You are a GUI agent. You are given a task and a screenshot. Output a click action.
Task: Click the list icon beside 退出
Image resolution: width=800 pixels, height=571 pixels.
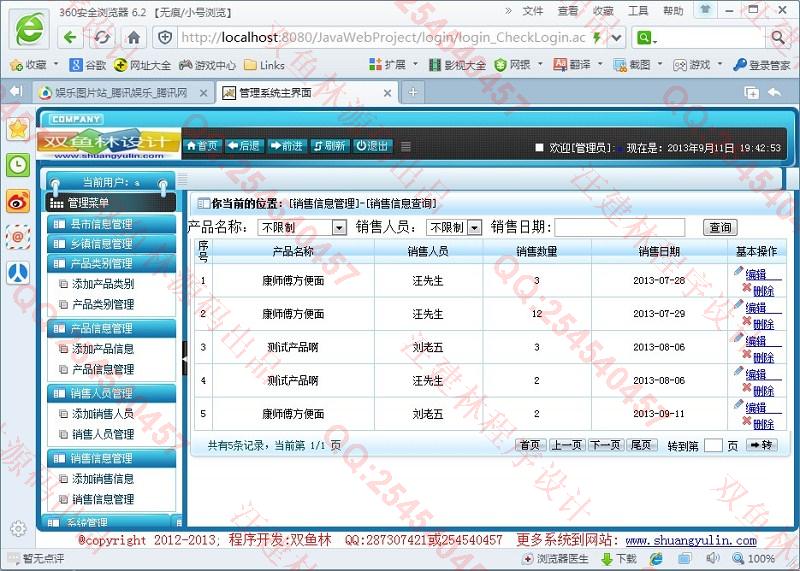(406, 147)
